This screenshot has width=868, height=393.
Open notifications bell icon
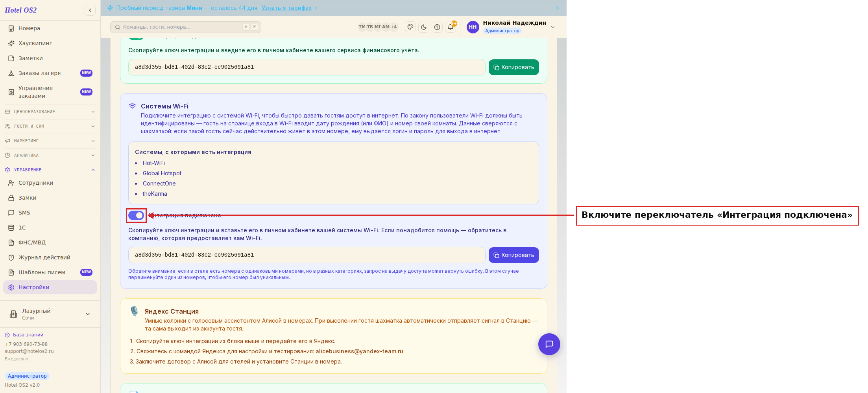click(x=451, y=27)
